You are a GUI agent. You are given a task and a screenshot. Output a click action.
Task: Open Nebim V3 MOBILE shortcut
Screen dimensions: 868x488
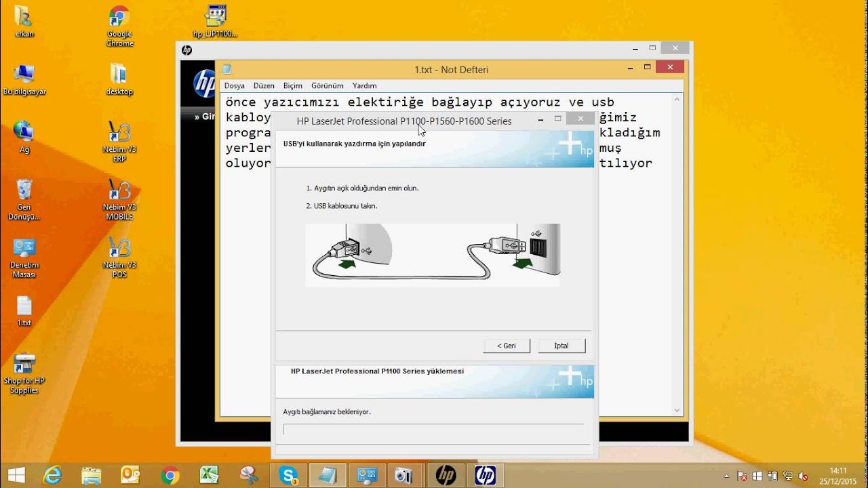pyautogui.click(x=119, y=200)
